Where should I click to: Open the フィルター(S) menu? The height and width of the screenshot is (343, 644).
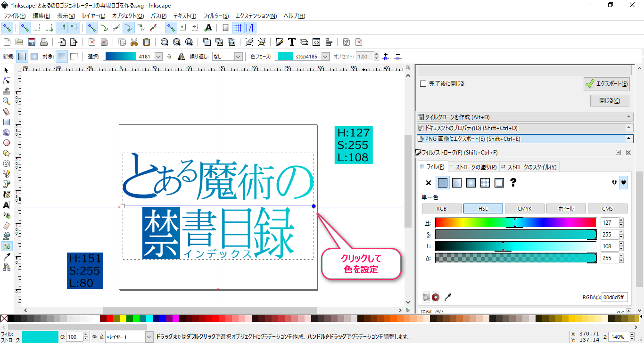tap(216, 16)
